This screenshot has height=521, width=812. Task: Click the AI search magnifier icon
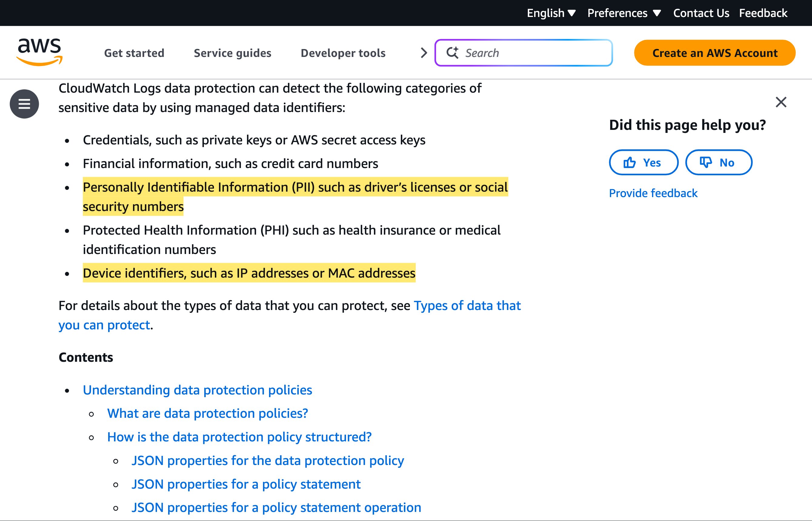click(452, 53)
